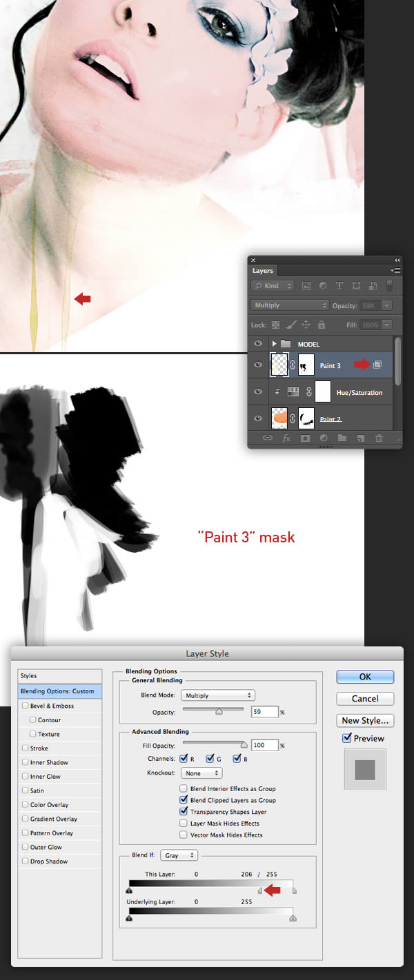Open the Knockout dropdown

click(x=202, y=773)
